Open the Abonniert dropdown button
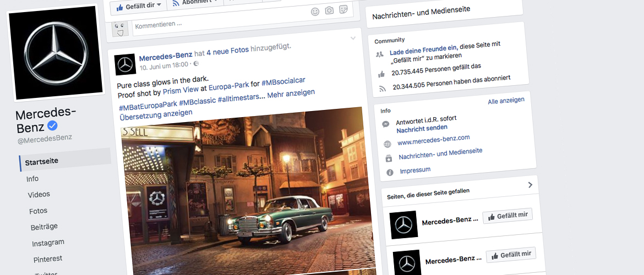Screen dimensions: 644x275 click(x=195, y=3)
